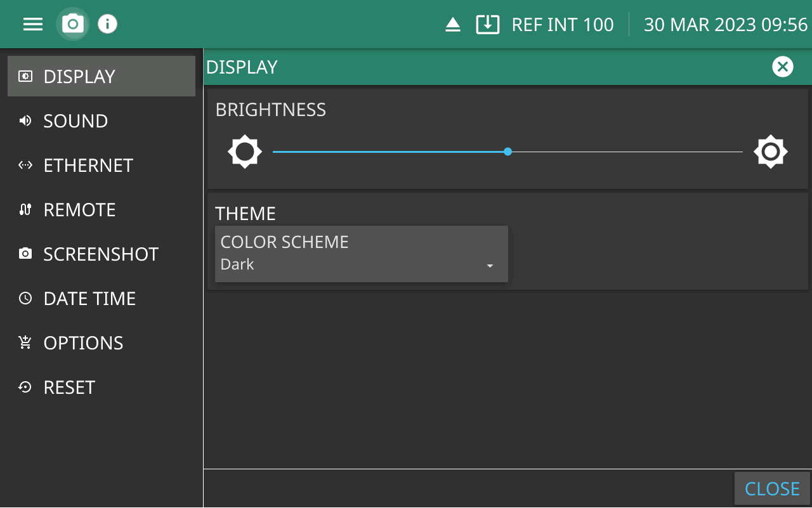Open the Options menu item
The image size is (812, 508).
83,343
